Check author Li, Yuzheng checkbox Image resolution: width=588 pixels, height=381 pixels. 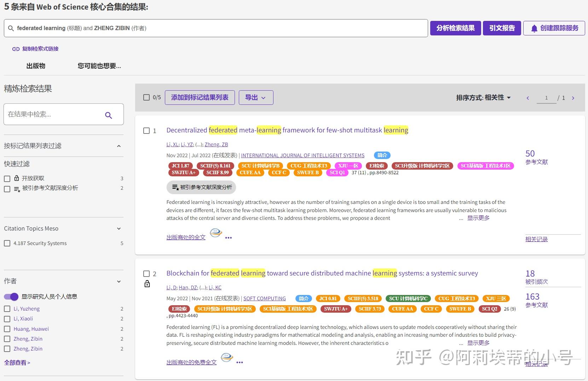(7, 309)
